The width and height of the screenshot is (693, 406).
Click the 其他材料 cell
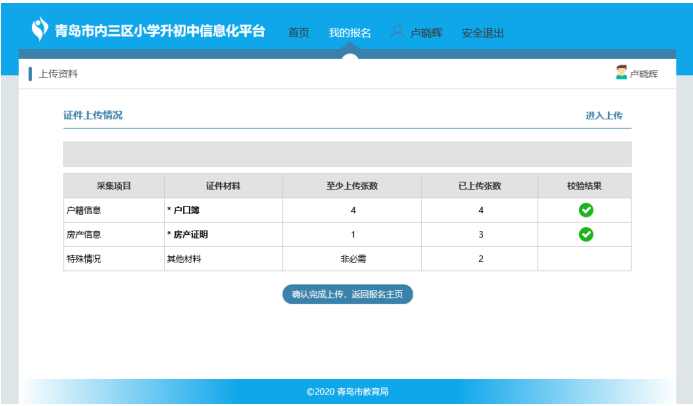pyautogui.click(x=183, y=258)
